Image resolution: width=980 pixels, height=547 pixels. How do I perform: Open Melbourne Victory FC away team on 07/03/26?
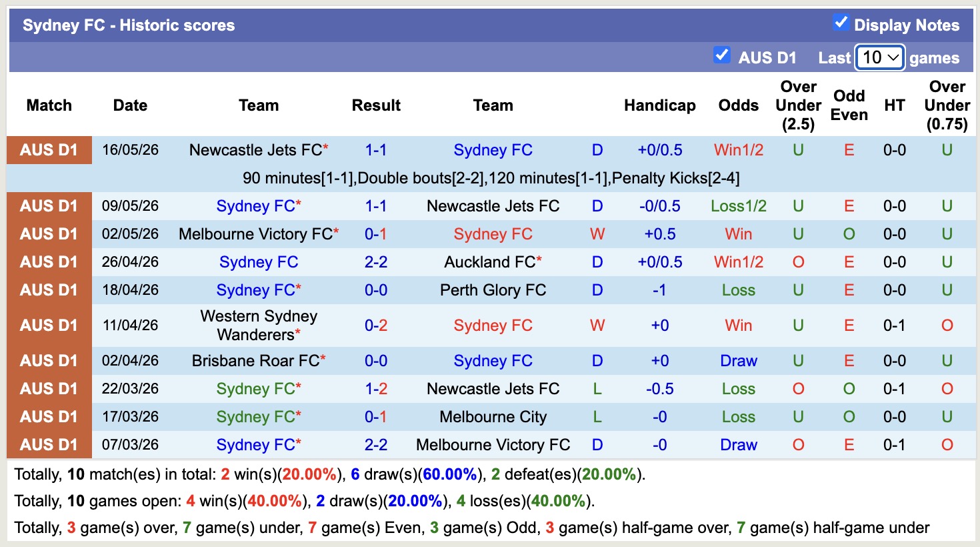(493, 445)
